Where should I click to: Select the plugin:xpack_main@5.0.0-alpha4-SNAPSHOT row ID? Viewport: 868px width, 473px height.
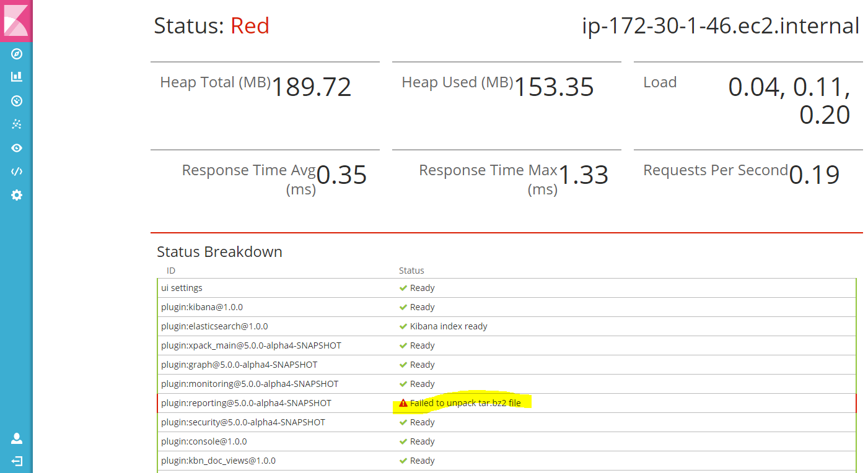251,345
